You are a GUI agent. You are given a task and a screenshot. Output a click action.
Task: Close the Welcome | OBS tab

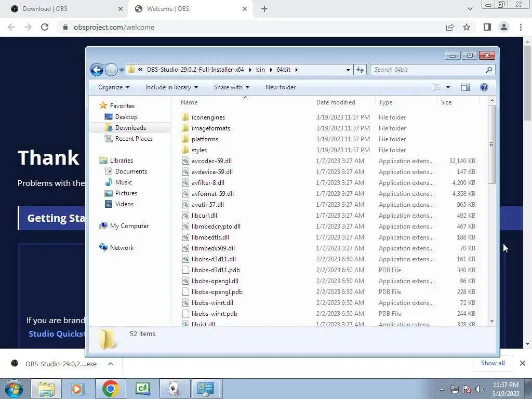pyautogui.click(x=245, y=9)
